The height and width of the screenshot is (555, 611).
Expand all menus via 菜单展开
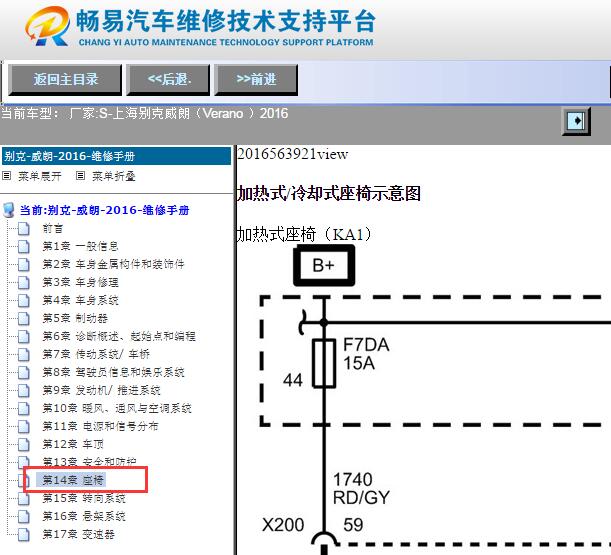pyautogui.click(x=39, y=177)
